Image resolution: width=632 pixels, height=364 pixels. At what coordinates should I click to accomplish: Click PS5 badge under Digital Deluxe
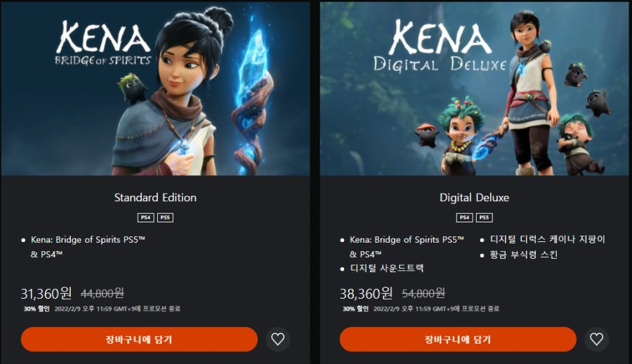pos(484,217)
